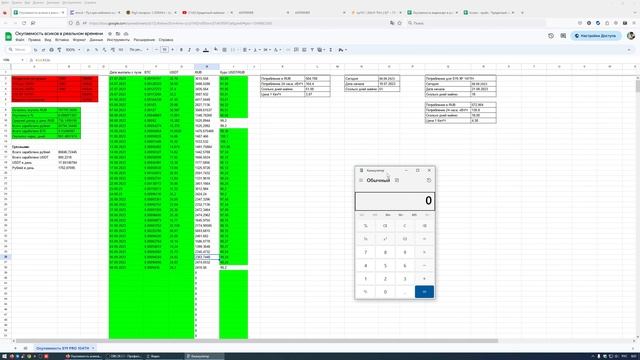
Task: Insert a chart from toolbar
Action: pyautogui.click(x=304, y=50)
